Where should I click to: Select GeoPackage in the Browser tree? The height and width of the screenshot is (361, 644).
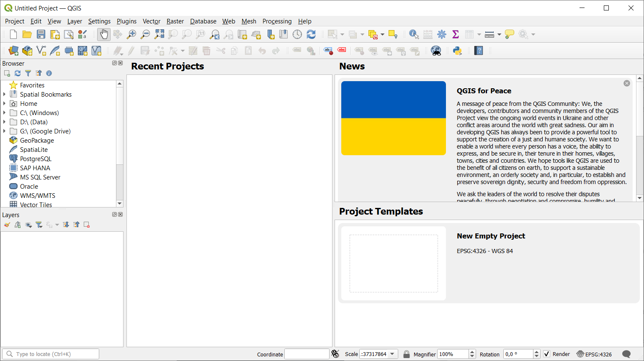[x=37, y=141]
